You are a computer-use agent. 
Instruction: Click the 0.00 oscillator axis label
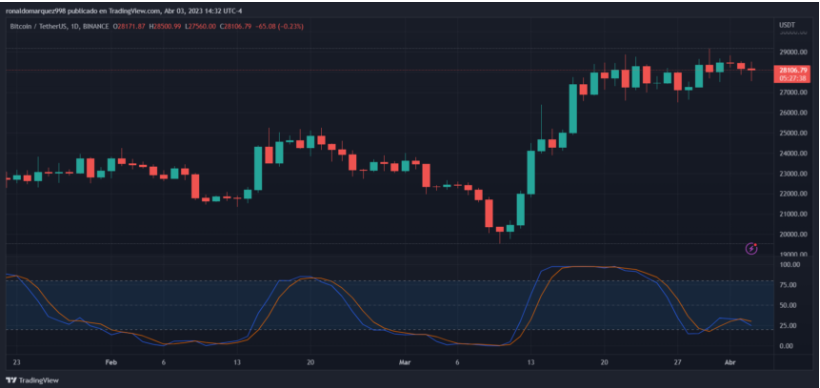coord(788,346)
